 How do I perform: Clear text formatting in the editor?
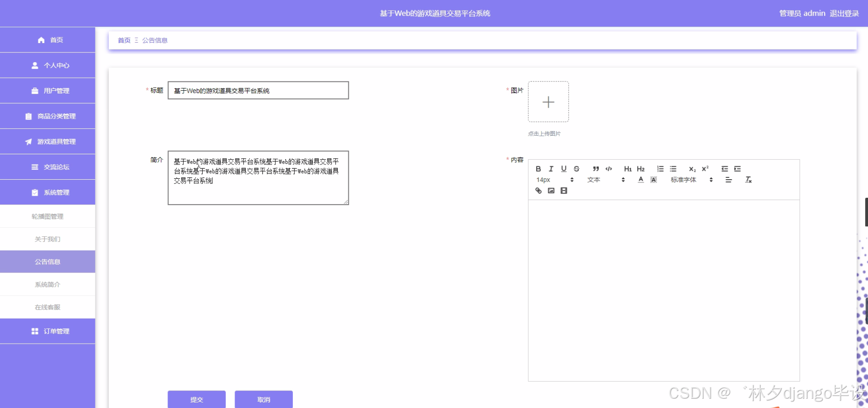pyautogui.click(x=748, y=180)
